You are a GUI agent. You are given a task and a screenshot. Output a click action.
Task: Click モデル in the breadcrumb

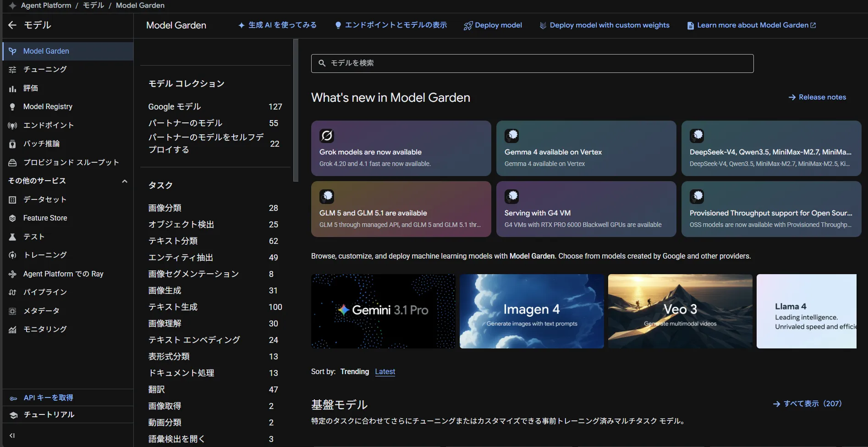pos(93,6)
